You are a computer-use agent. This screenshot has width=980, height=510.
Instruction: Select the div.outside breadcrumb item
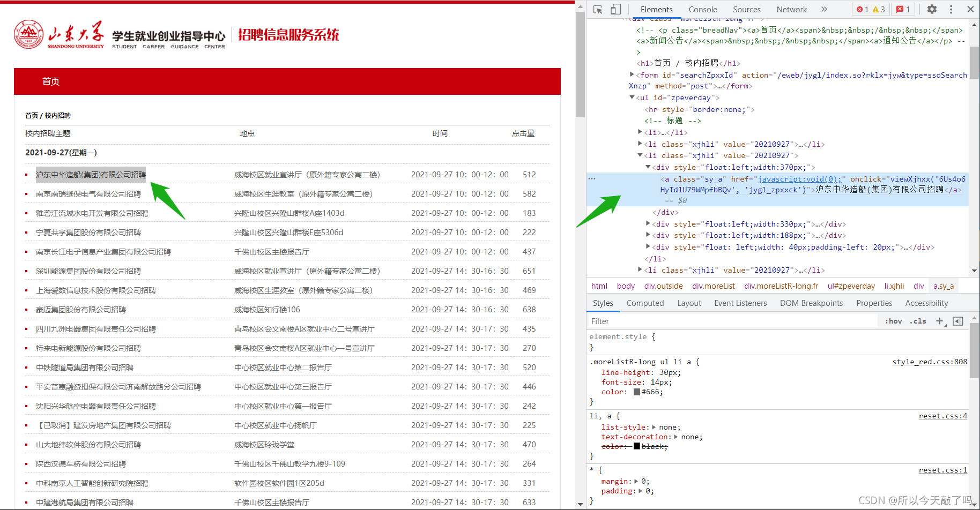coord(664,286)
